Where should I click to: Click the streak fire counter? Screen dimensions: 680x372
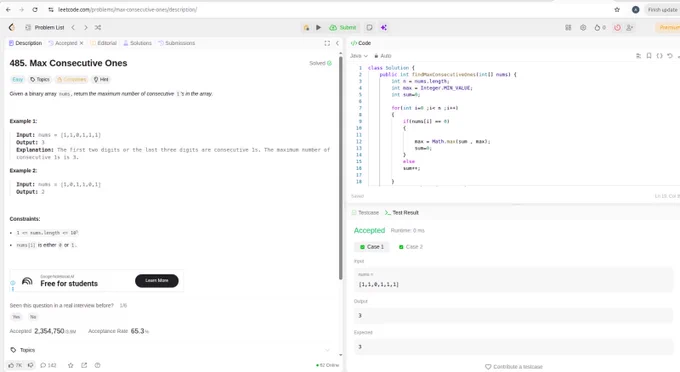pos(600,27)
